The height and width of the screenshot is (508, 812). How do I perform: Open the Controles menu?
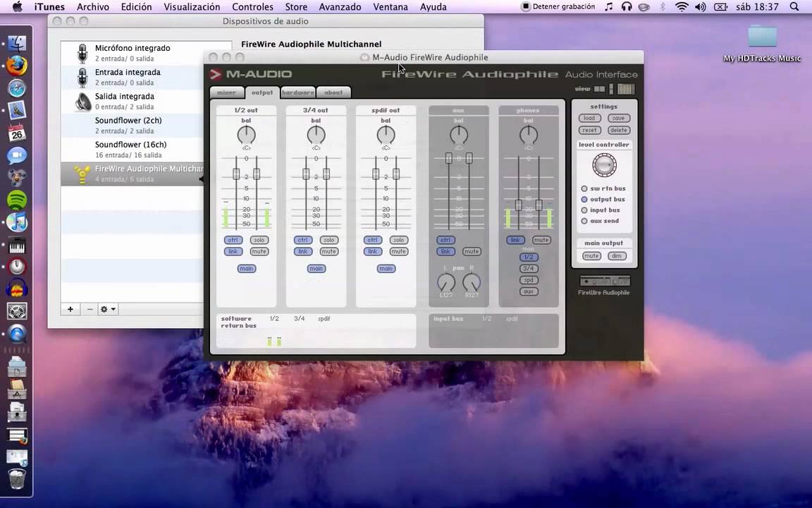pyautogui.click(x=253, y=7)
